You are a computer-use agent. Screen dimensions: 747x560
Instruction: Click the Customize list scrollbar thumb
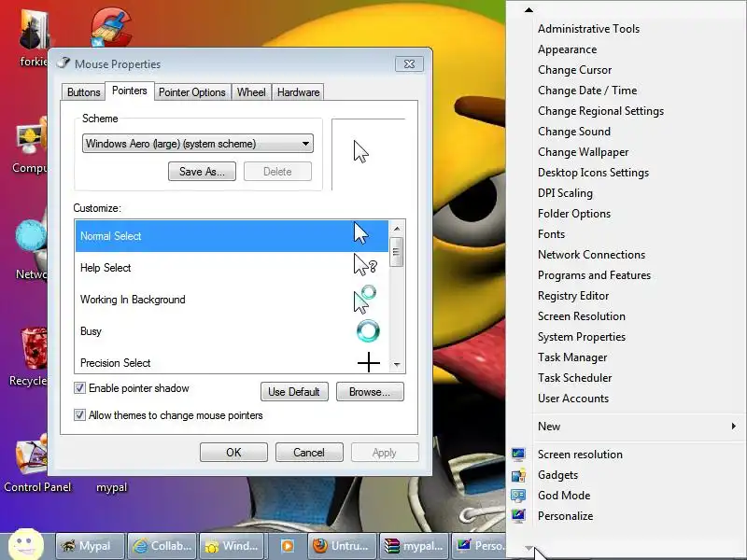click(397, 251)
